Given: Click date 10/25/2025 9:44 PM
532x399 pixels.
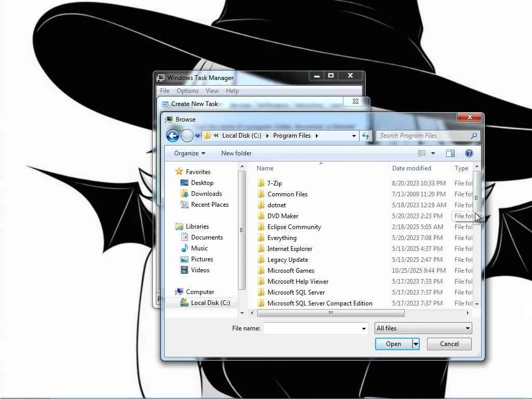Looking at the screenshot, I should 419,270.
